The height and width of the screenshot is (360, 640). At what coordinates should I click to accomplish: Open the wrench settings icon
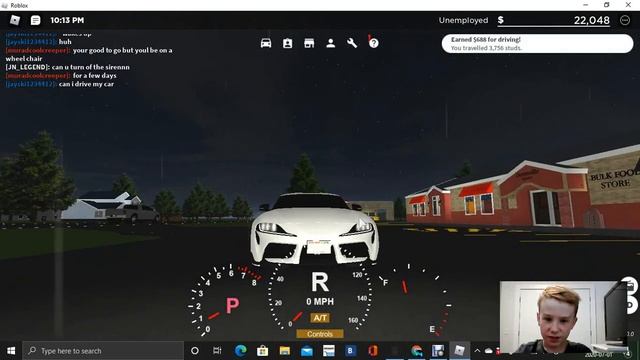(352, 43)
